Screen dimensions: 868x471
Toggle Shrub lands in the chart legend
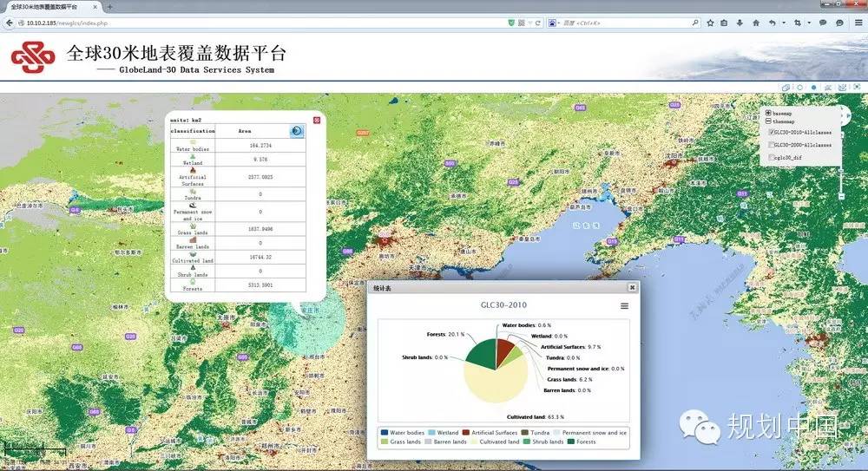point(543,442)
